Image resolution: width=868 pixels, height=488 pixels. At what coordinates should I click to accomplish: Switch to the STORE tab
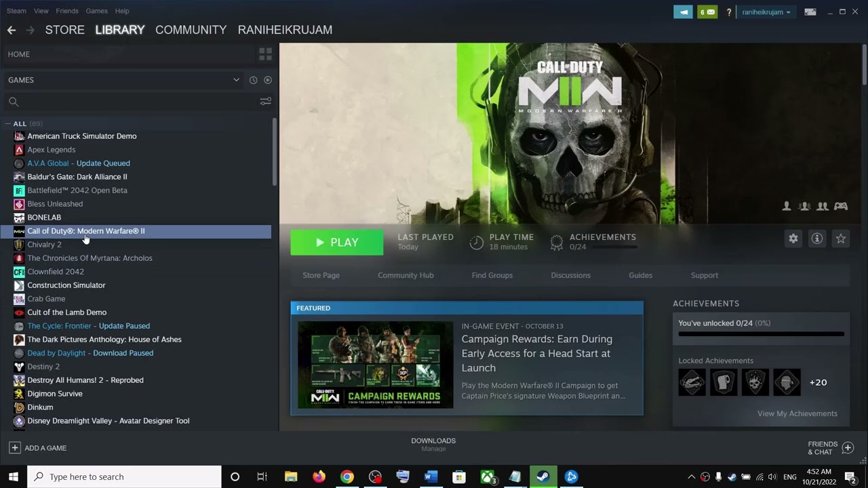tap(64, 30)
